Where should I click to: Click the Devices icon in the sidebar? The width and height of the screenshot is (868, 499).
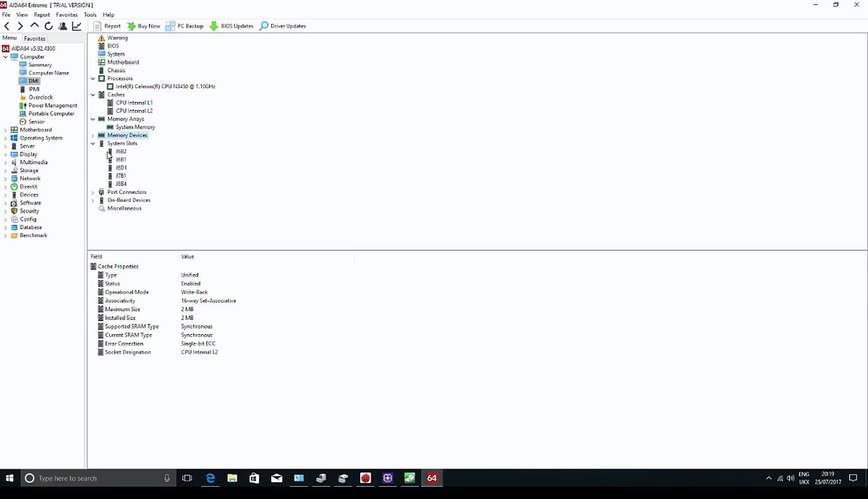(14, 195)
